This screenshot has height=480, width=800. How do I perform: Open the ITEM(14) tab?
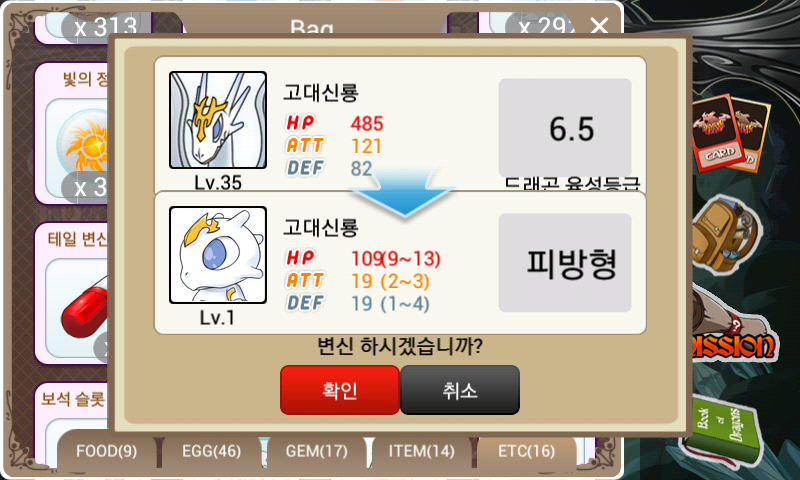[421, 451]
